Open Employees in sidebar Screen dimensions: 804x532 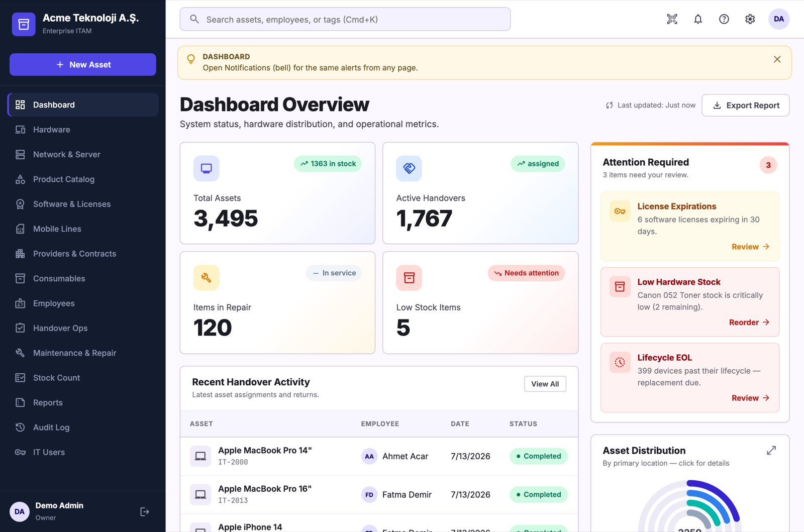click(x=83, y=303)
